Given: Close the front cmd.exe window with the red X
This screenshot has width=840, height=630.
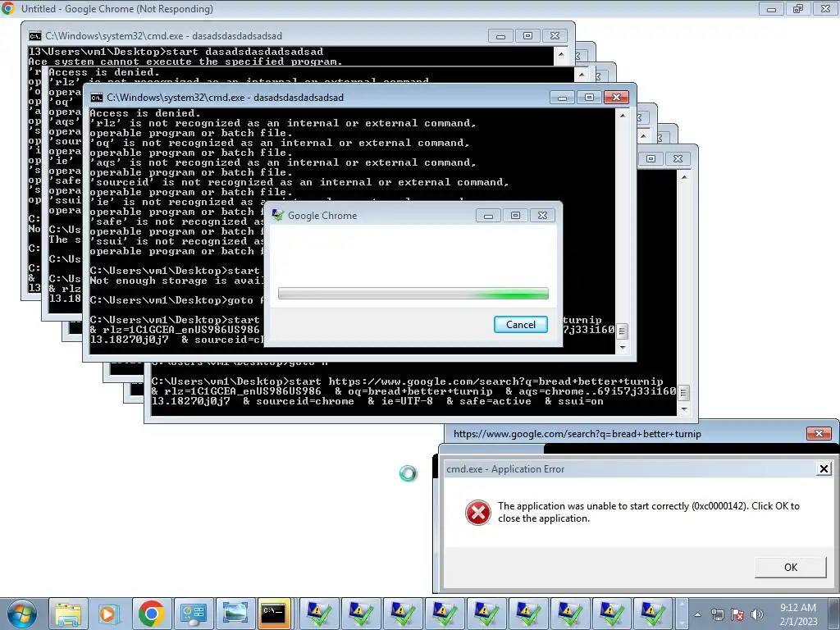Looking at the screenshot, I should point(616,98).
